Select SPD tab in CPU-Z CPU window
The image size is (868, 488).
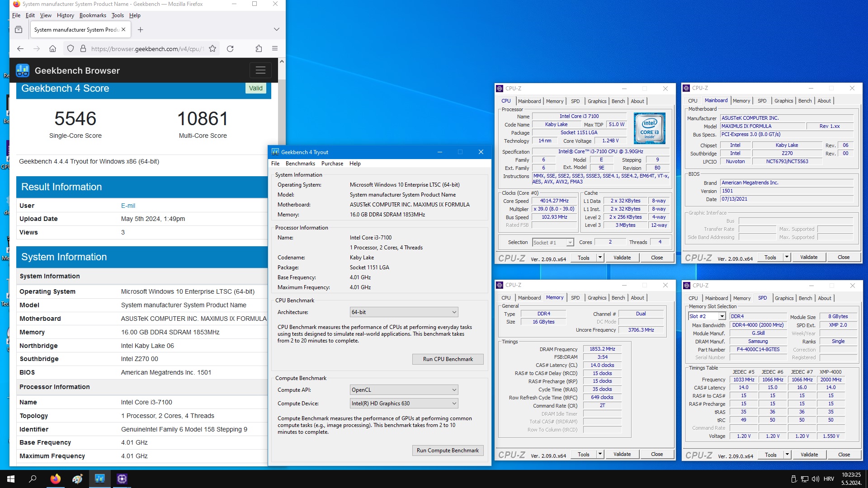pyautogui.click(x=575, y=101)
